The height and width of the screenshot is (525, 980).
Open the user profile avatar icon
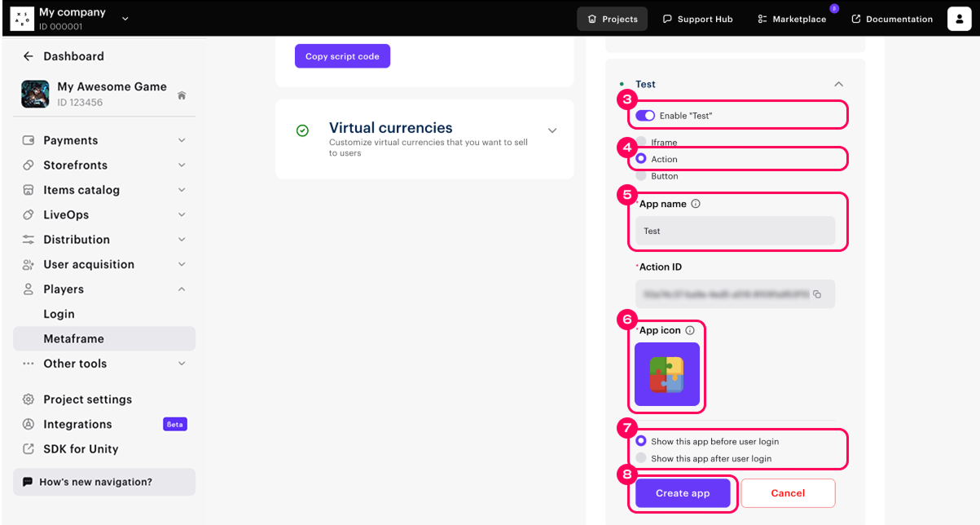959,19
